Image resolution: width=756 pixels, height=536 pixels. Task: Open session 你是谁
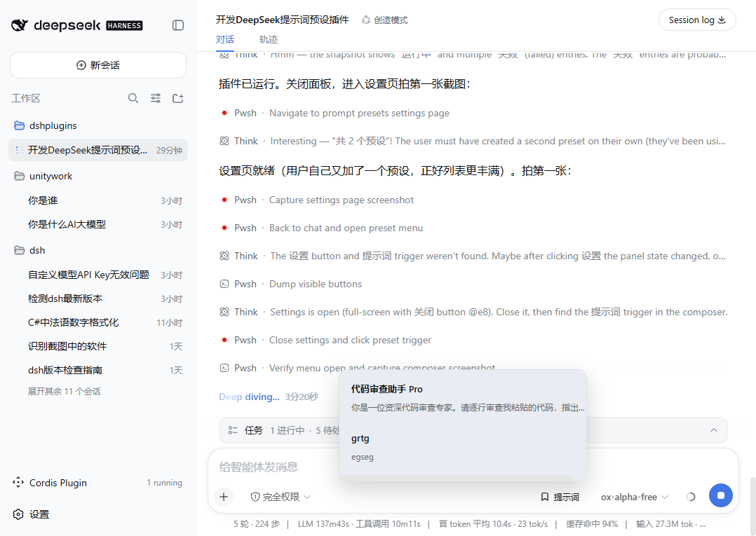click(98, 200)
